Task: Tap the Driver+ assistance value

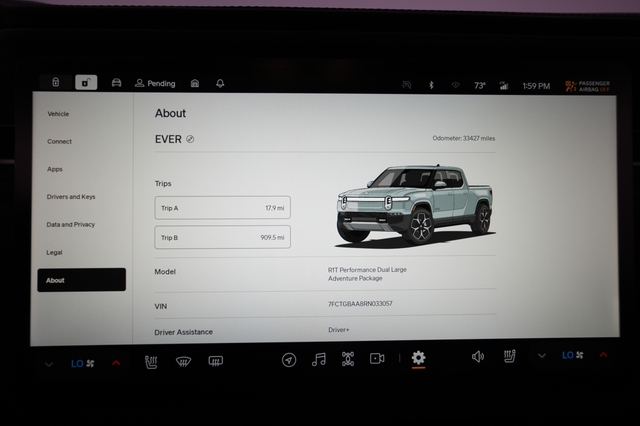Action: point(338,330)
